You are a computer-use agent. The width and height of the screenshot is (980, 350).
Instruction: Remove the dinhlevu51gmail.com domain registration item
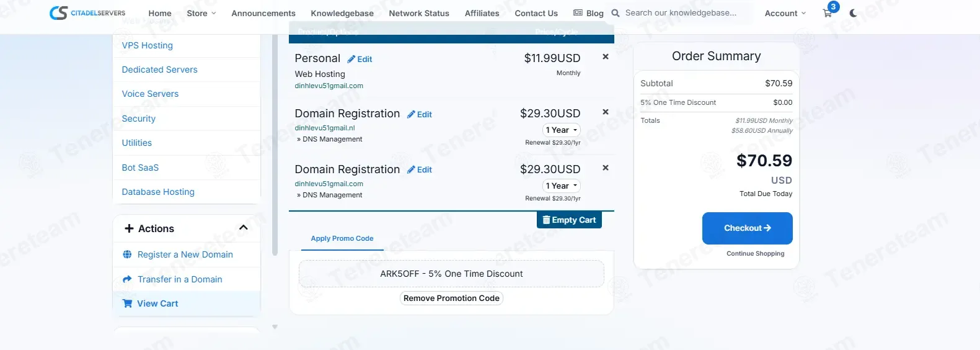[606, 168]
